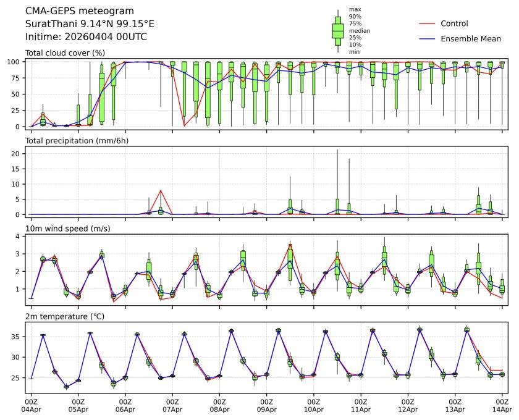Click the 00Z 09Apr x-axis label
519x420 pixels.
point(266,405)
